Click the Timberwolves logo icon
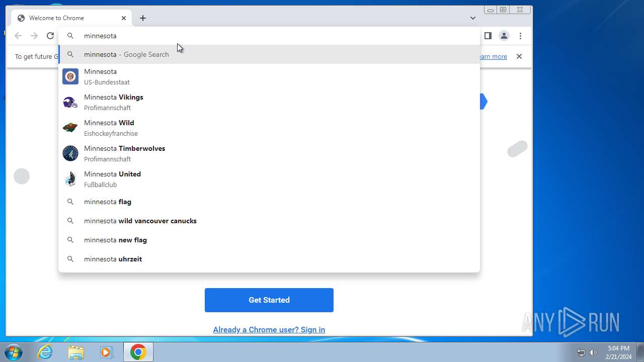 point(70,153)
